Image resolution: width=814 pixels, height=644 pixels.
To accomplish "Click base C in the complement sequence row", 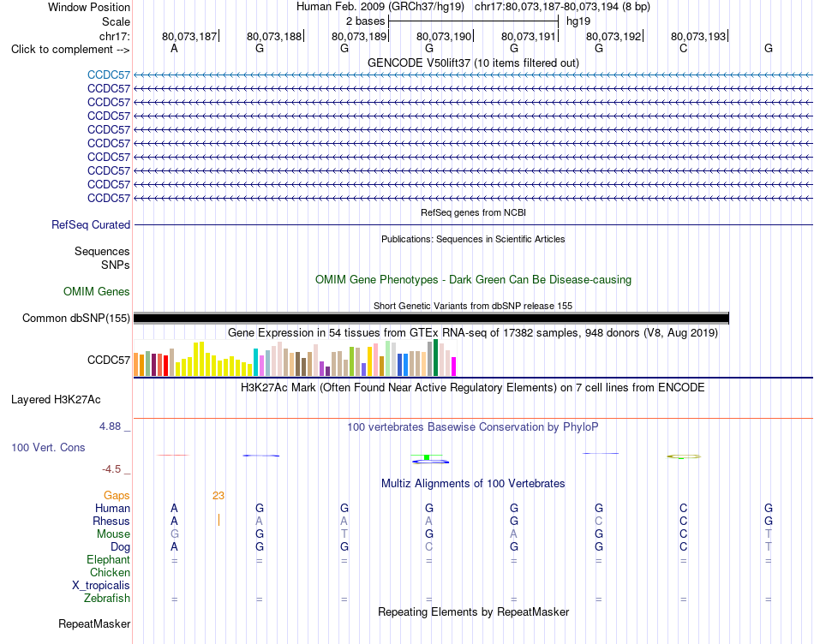I will [683, 48].
